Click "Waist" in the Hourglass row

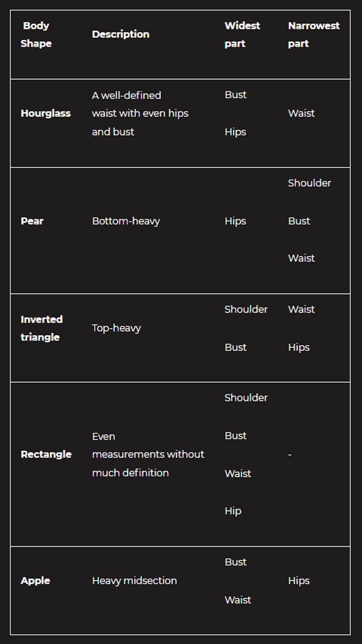301,113
